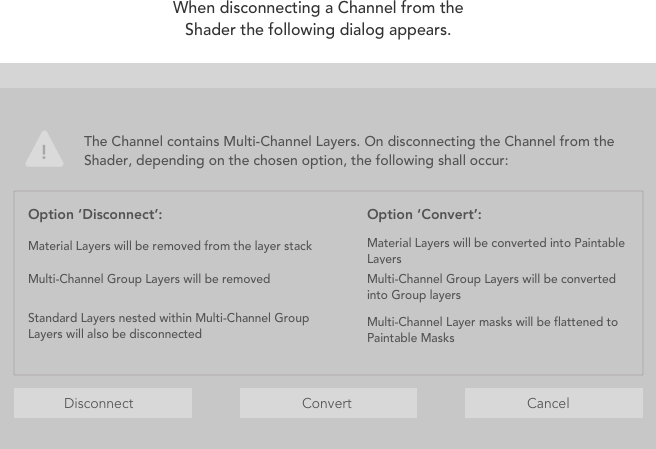This screenshot has width=656, height=449.
Task: Click "Shader, depending on the chosen option" line
Action: click(x=296, y=160)
